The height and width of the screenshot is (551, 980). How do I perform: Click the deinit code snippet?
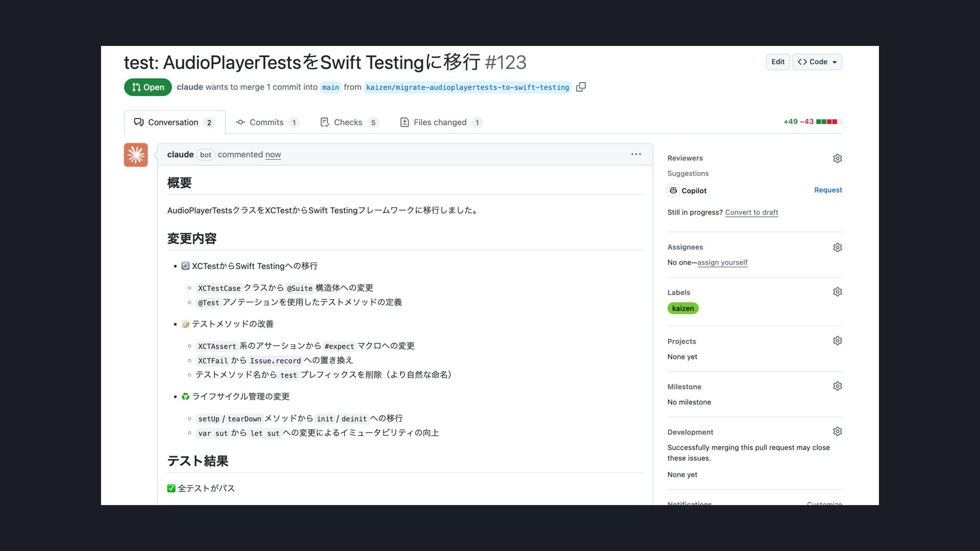coord(354,419)
